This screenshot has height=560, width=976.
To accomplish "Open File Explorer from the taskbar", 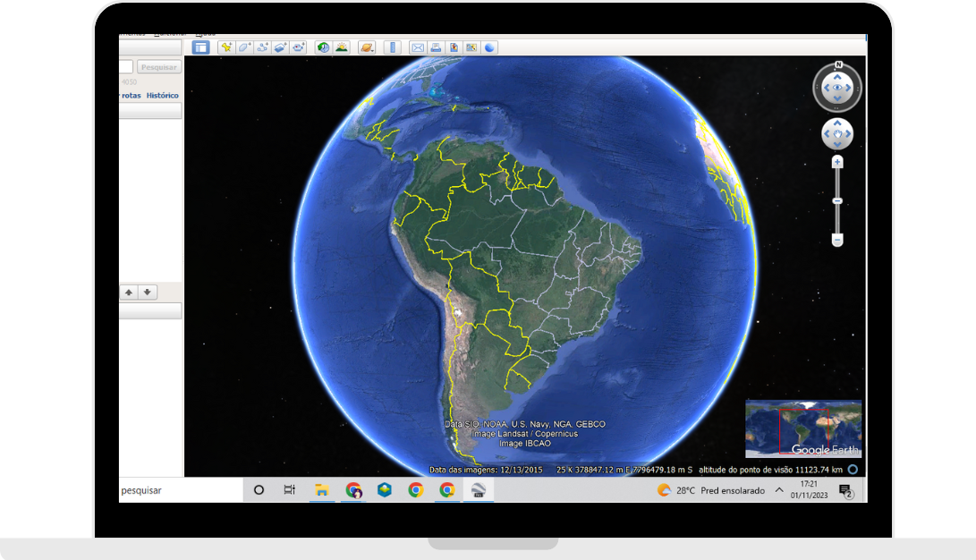I will 321,490.
